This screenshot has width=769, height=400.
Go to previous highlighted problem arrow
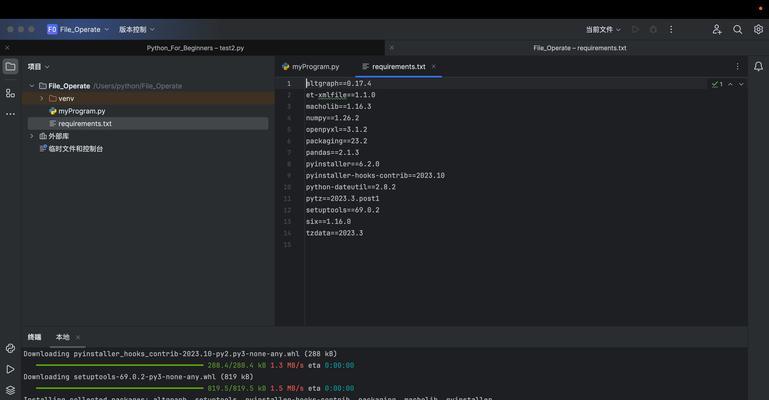[730, 84]
